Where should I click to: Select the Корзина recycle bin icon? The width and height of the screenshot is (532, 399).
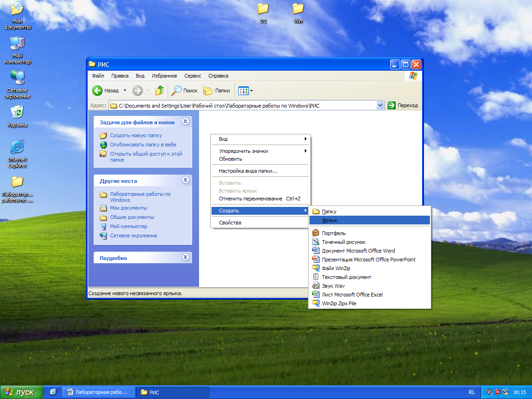click(17, 116)
